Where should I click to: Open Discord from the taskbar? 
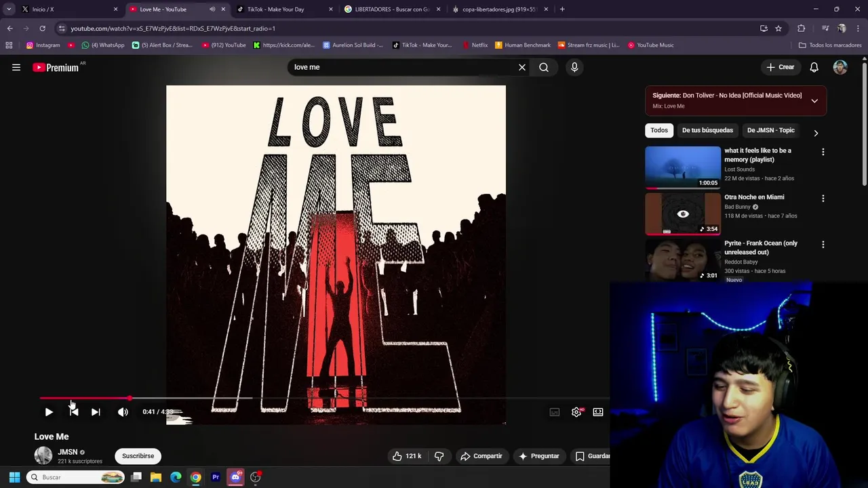pos(235,477)
